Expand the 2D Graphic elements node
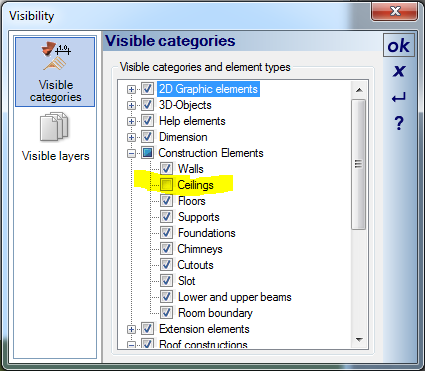The height and width of the screenshot is (371, 425). click(x=131, y=89)
